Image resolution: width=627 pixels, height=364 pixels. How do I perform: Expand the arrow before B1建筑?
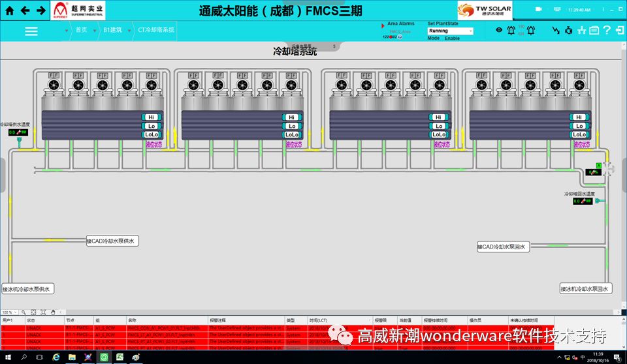[94, 31]
